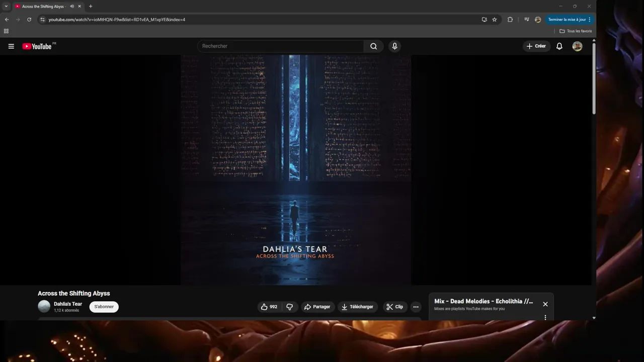Expand the tab search dropdown arrow

(6, 7)
